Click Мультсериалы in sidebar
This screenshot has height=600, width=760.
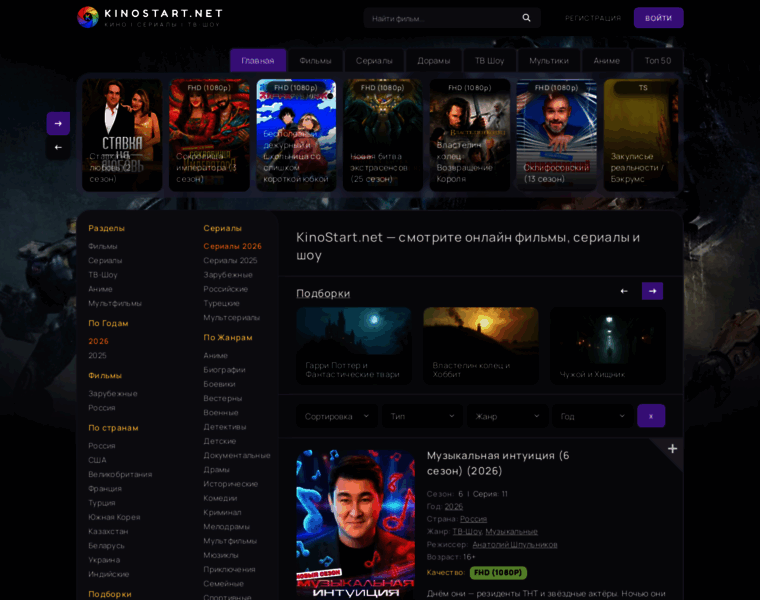click(232, 317)
